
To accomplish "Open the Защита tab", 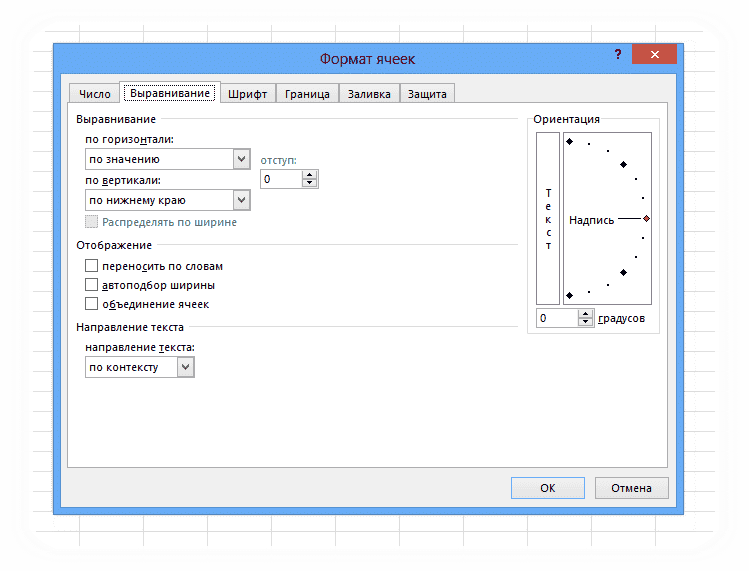I will (x=427, y=94).
